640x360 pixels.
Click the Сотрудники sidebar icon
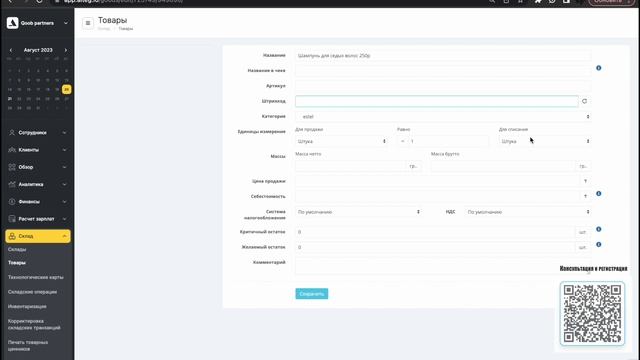pyautogui.click(x=12, y=133)
